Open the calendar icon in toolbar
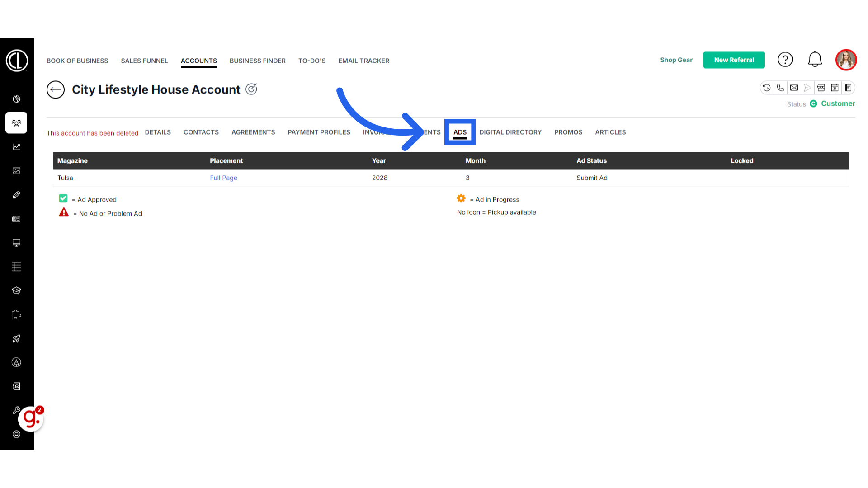The width and height of the screenshot is (868, 488). (835, 88)
